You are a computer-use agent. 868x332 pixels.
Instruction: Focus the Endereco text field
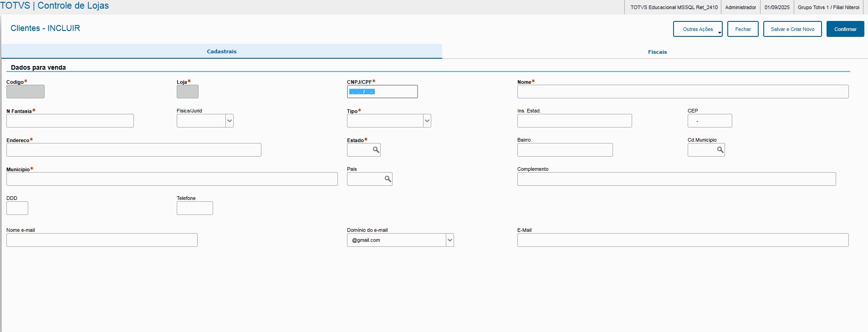point(134,150)
